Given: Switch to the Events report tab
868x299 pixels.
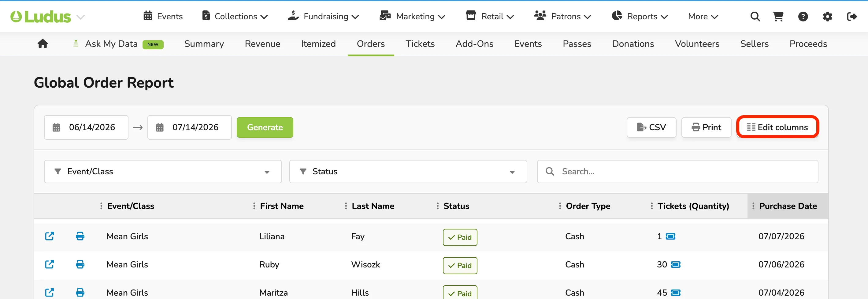Looking at the screenshot, I should (x=528, y=44).
